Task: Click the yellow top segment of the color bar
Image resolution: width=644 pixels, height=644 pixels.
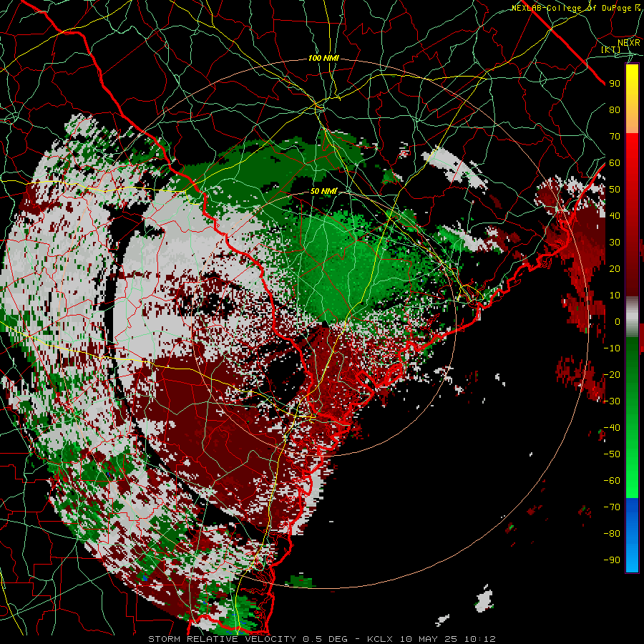Action: coord(632,99)
